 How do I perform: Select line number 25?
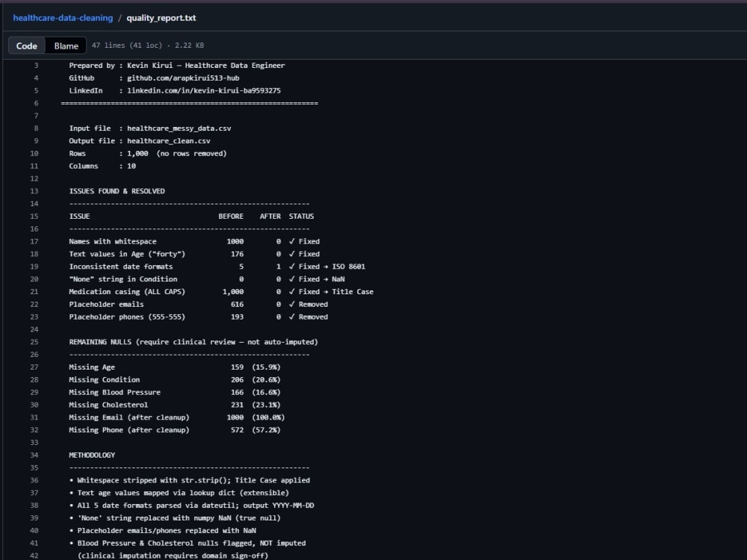tap(34, 342)
